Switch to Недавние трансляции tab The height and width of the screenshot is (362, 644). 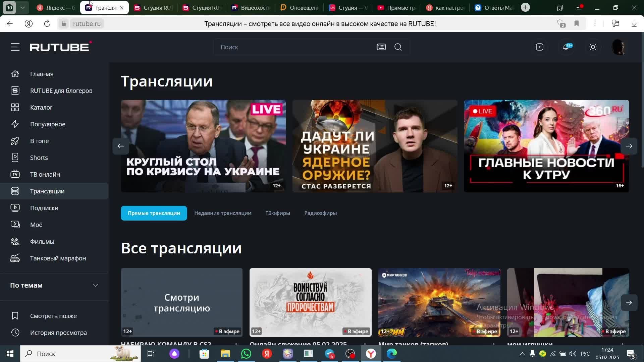(222, 213)
